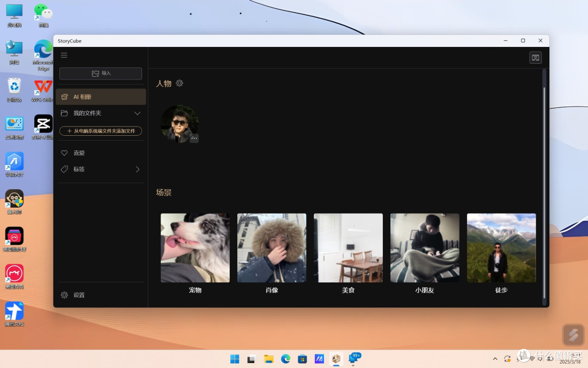Screen dimensions: 588x368
Task: Expand the 标签 arrow
Action: click(137, 169)
